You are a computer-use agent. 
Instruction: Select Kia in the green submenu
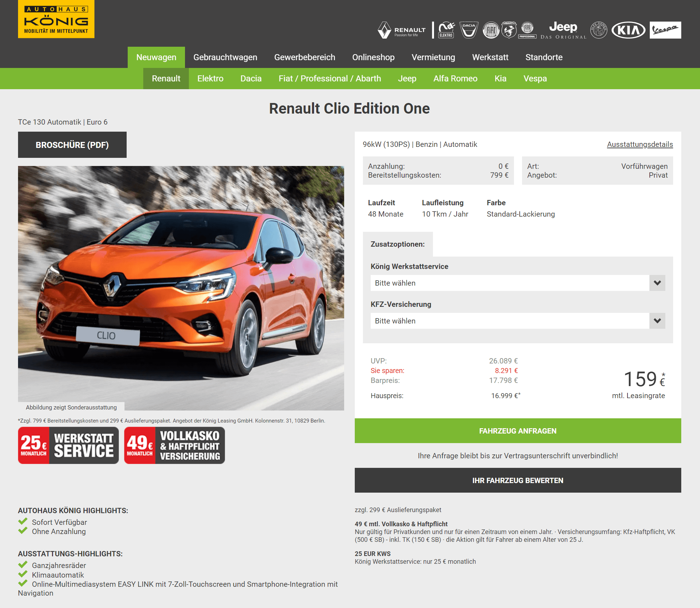coord(501,79)
